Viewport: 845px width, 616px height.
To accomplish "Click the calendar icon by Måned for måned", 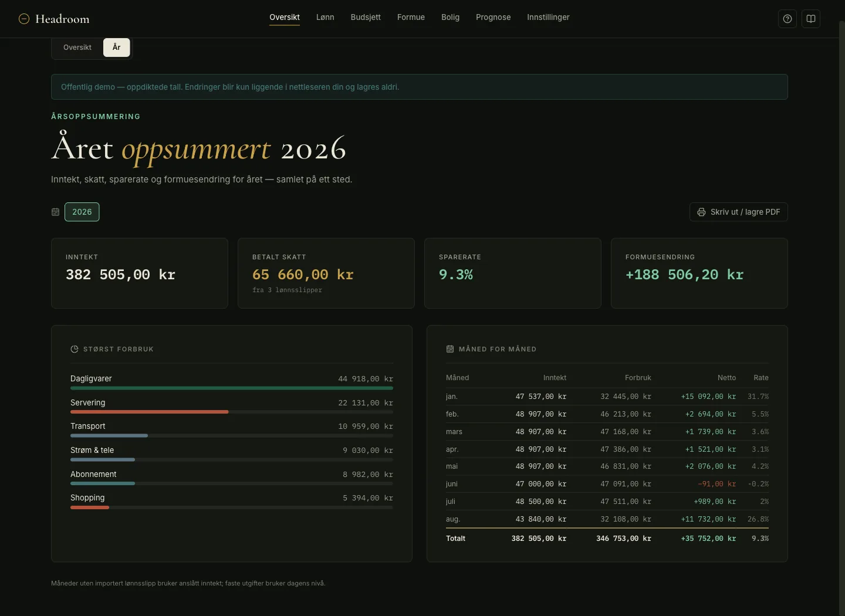I will (450, 349).
